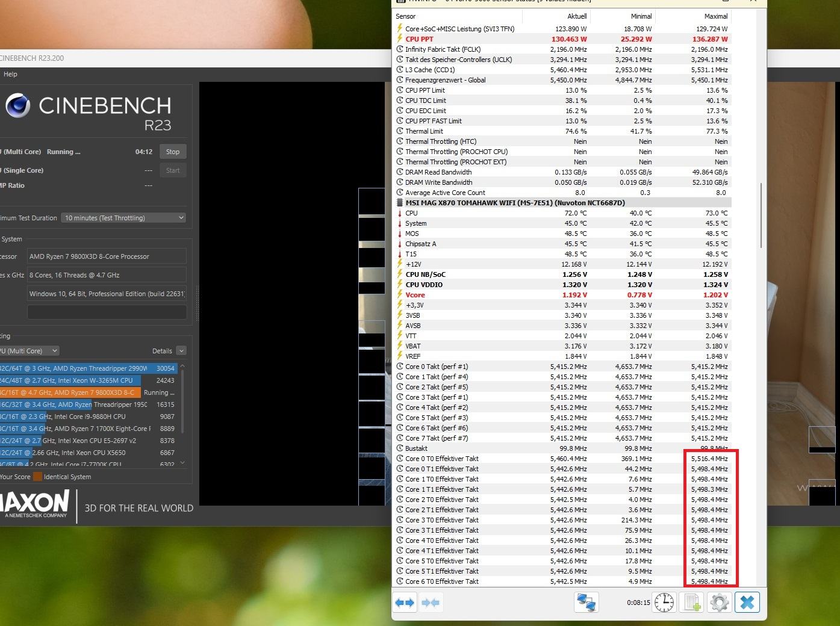Image resolution: width=840 pixels, height=626 pixels.
Task: Select Core 7 Takt (perf #7) row
Action: pos(562,438)
